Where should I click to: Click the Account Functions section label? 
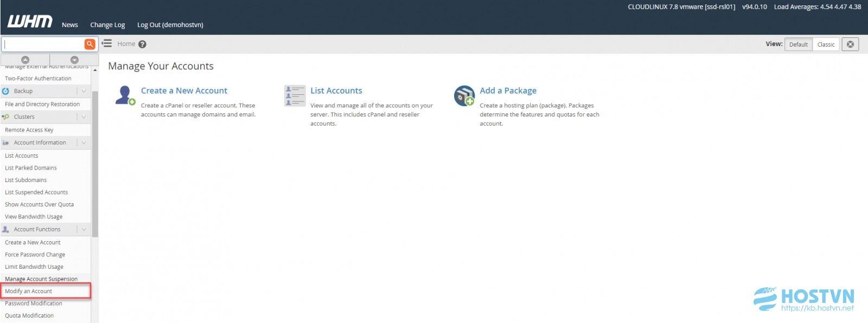pyautogui.click(x=37, y=229)
